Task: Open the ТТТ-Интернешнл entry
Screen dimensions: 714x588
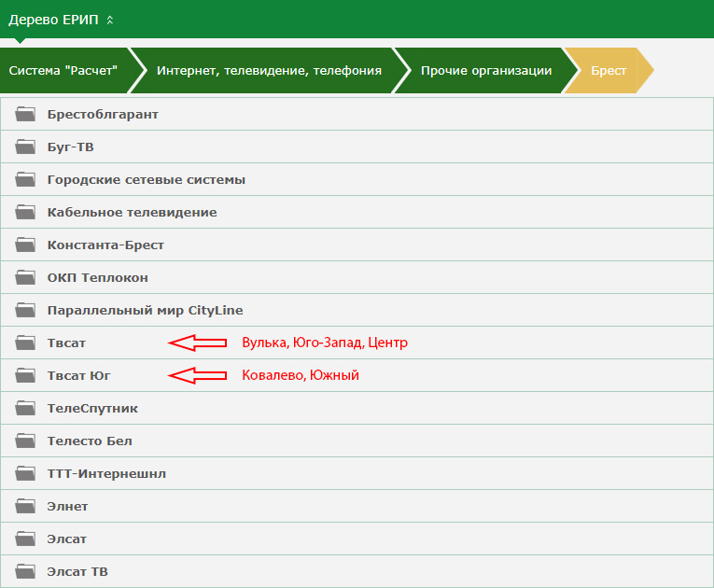Action: (x=106, y=474)
